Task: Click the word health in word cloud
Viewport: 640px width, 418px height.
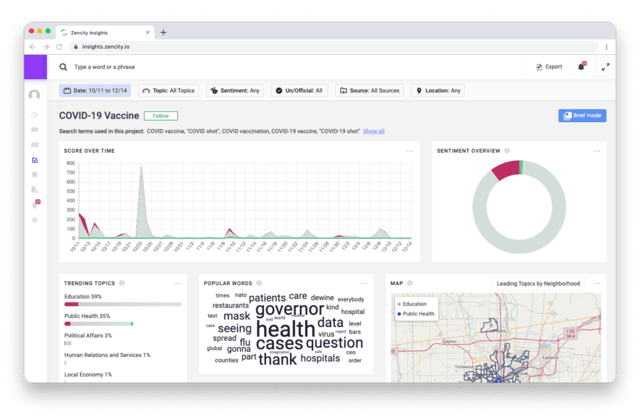Action: 286,329
